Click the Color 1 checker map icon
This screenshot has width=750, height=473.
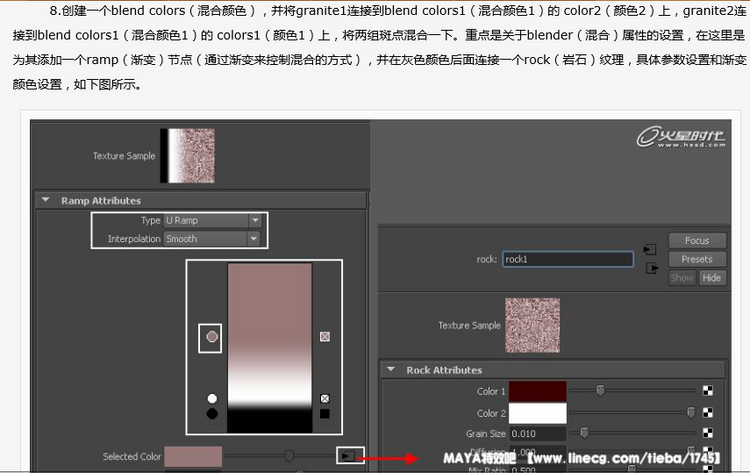click(x=708, y=391)
